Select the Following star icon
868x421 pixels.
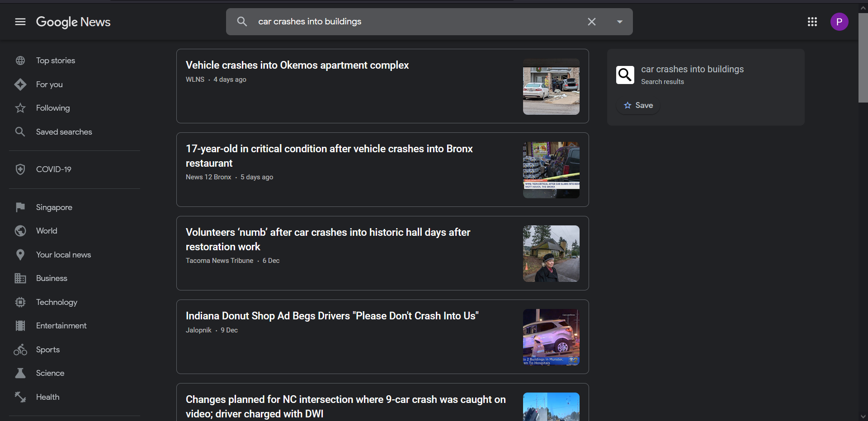pyautogui.click(x=20, y=108)
